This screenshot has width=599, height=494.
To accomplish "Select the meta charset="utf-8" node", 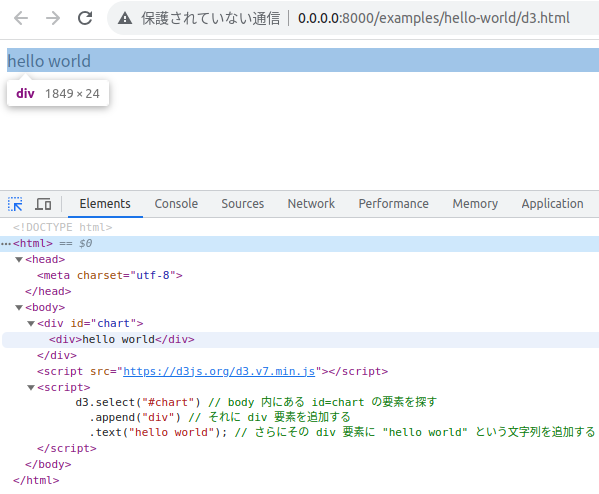I will coord(110,275).
